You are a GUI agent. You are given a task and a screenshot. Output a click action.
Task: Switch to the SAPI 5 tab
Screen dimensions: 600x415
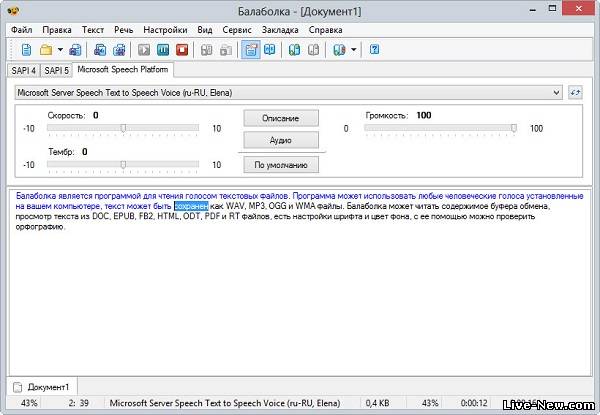point(55,70)
